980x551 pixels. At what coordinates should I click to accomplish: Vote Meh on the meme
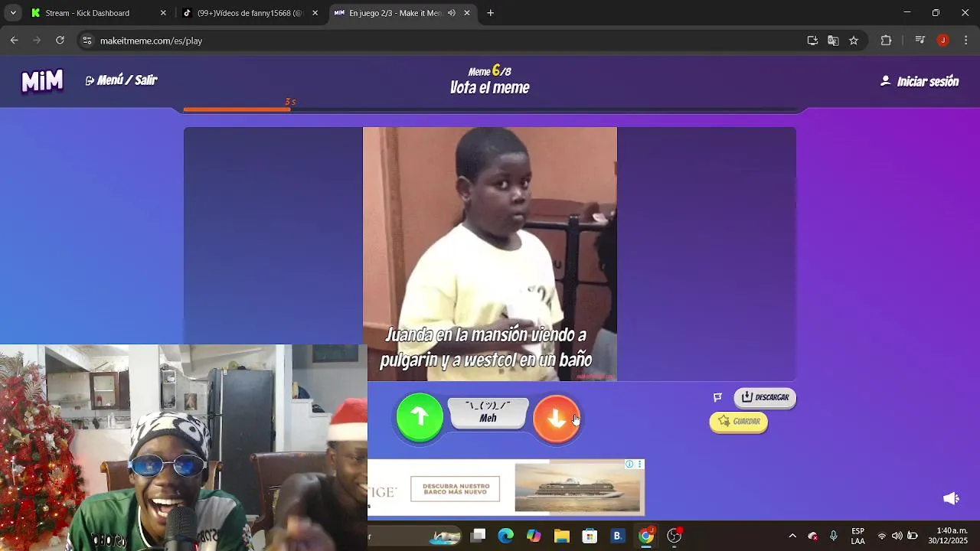click(x=488, y=413)
